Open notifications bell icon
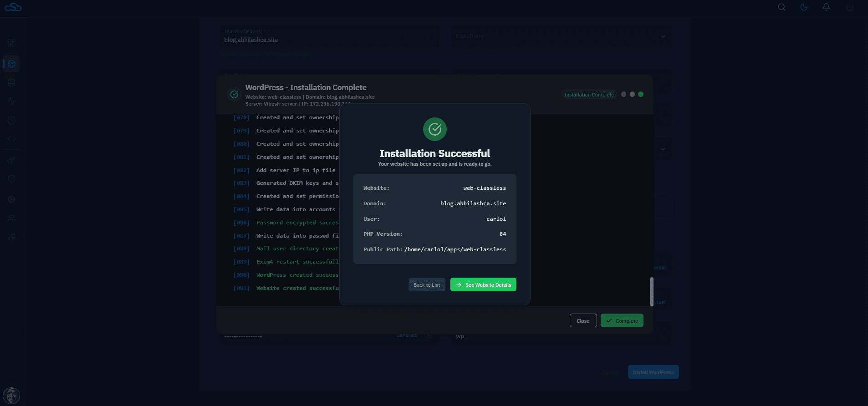The width and height of the screenshot is (868, 406). (826, 7)
